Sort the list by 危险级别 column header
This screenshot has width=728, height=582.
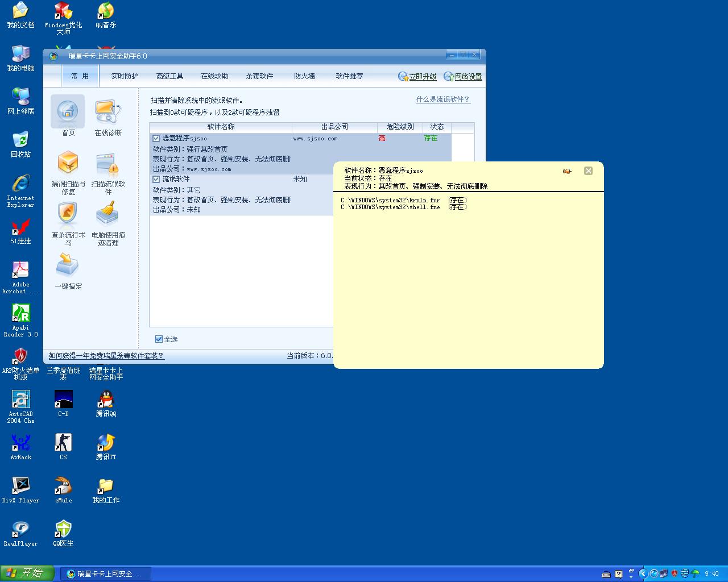click(400, 127)
